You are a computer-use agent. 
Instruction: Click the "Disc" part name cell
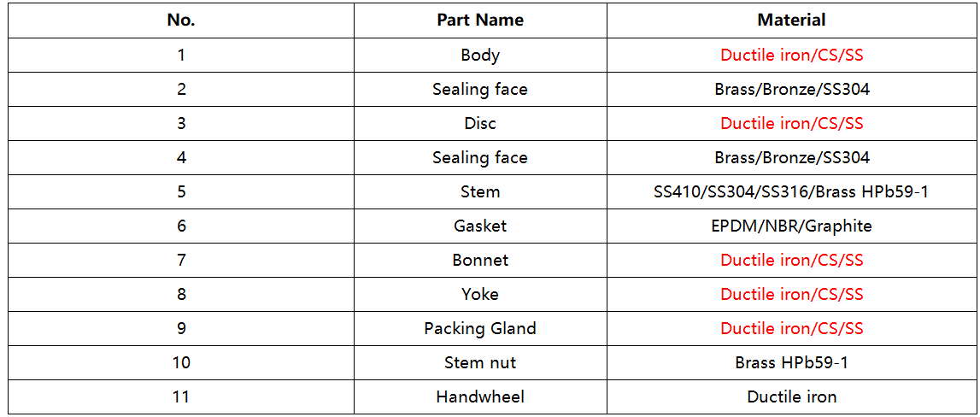coord(480,124)
